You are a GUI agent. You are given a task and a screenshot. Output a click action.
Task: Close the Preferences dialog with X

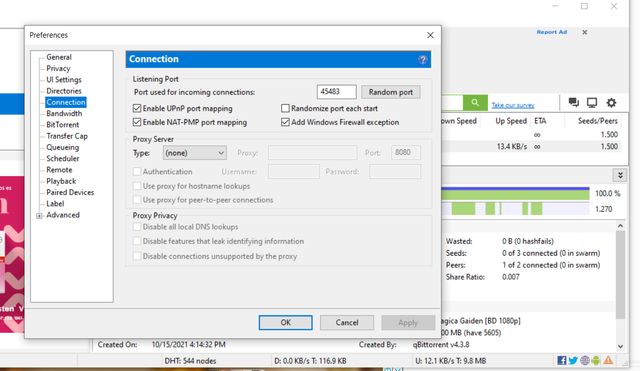[x=430, y=35]
